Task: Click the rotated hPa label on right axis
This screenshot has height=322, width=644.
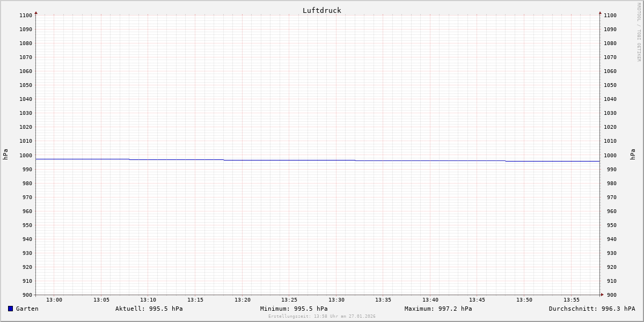Action: 633,154
